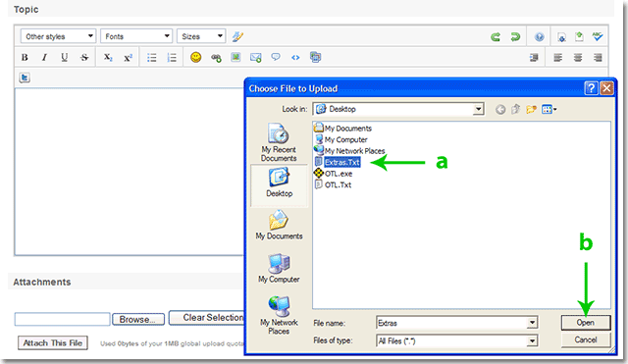
Task: Click the remove formatting eraser icon
Action: (x=237, y=36)
